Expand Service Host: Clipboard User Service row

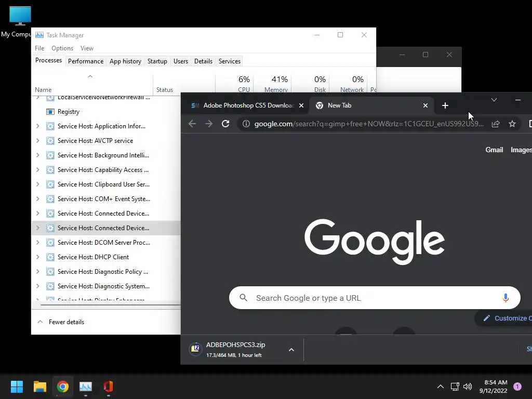click(x=37, y=184)
